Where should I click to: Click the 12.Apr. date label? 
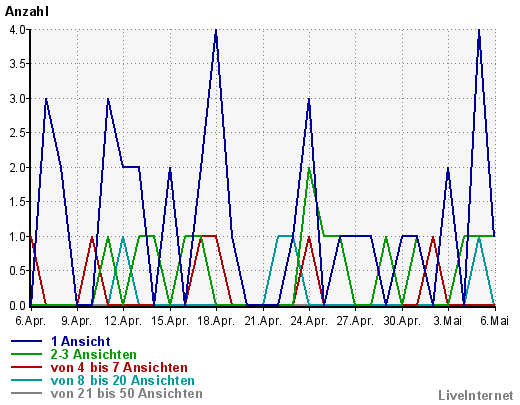[x=123, y=321]
